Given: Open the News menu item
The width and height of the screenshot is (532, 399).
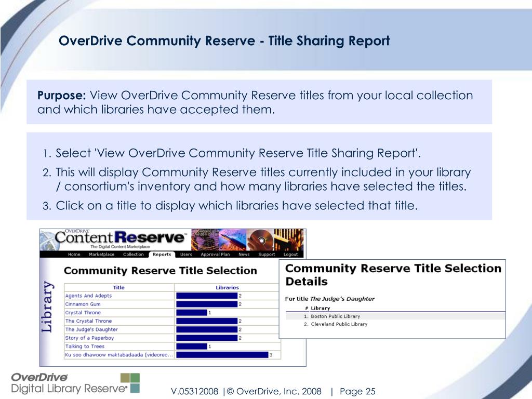Looking at the screenshot, I should pyautogui.click(x=244, y=255).
